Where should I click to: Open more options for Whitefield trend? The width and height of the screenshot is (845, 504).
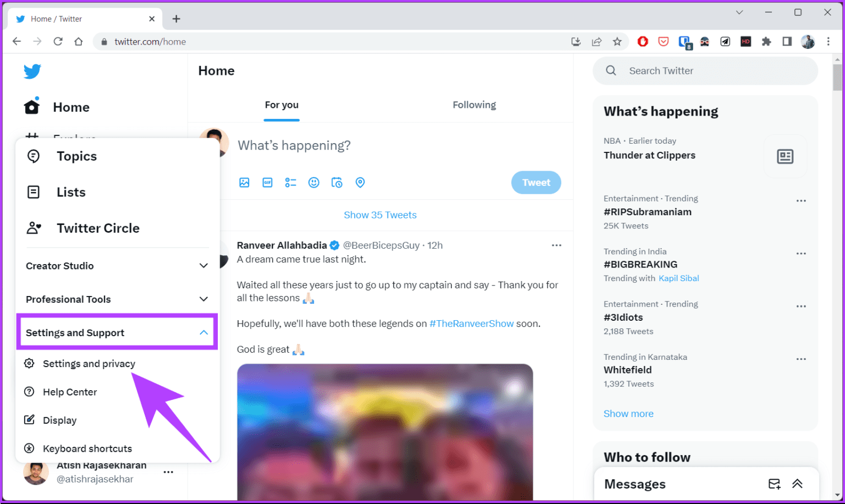[801, 359]
